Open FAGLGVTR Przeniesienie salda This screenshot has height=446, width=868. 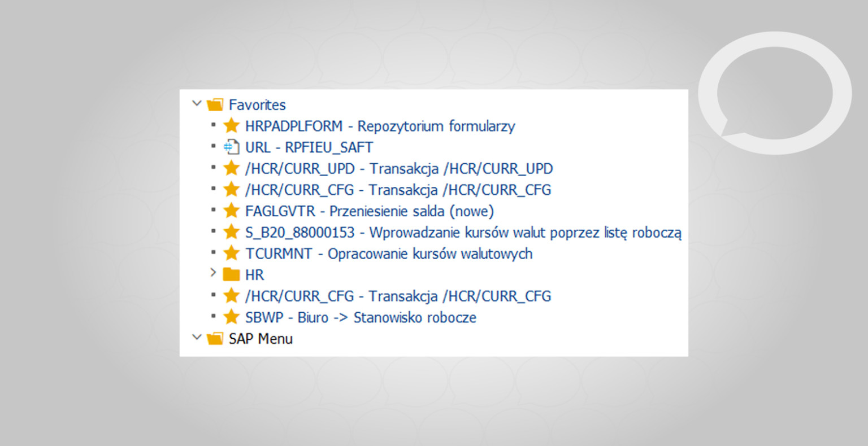pyautogui.click(x=368, y=211)
